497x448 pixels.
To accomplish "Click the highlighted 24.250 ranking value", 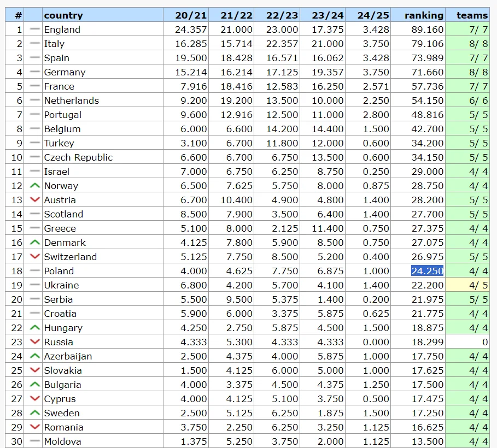I will tap(427, 271).
